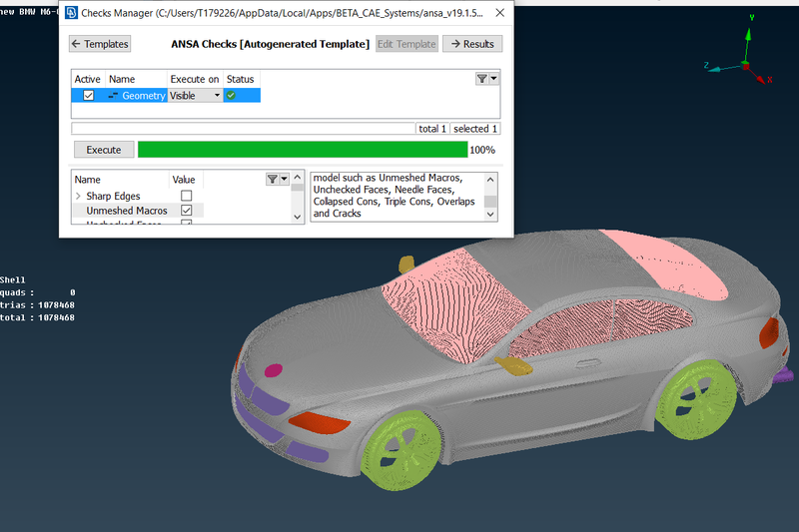The height and width of the screenshot is (532, 799).
Task: Click the orange rear tail light
Action: click(769, 333)
